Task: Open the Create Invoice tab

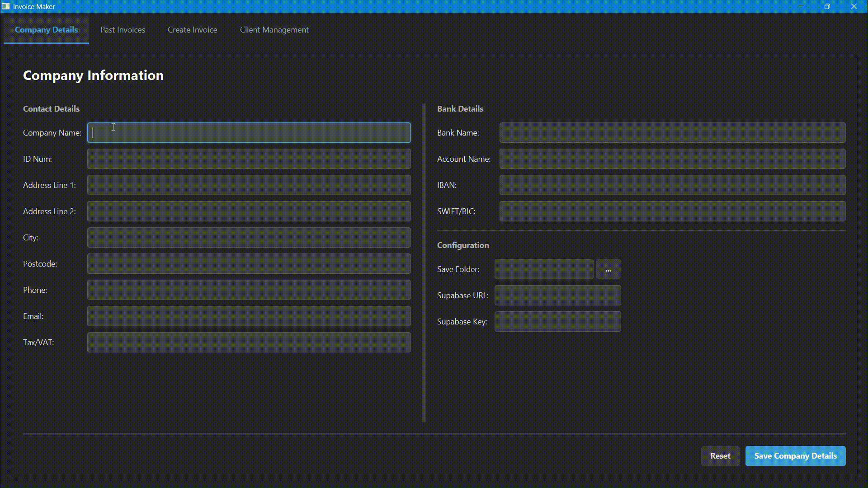Action: 192,30
